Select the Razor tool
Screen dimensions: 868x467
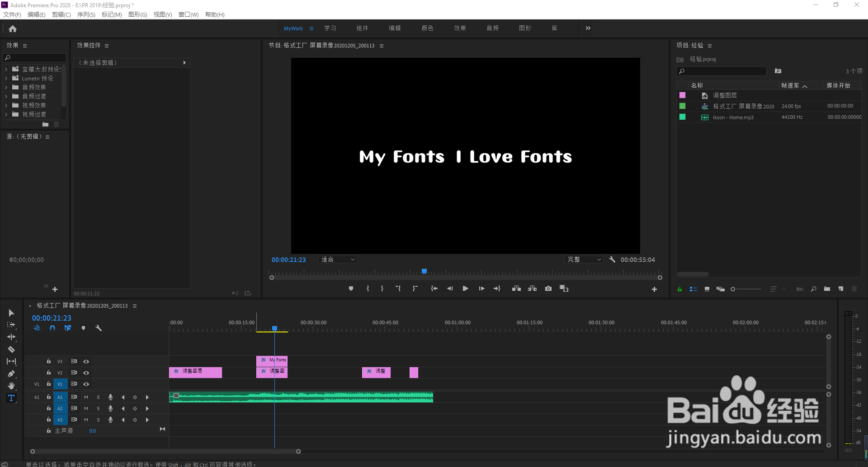11,349
